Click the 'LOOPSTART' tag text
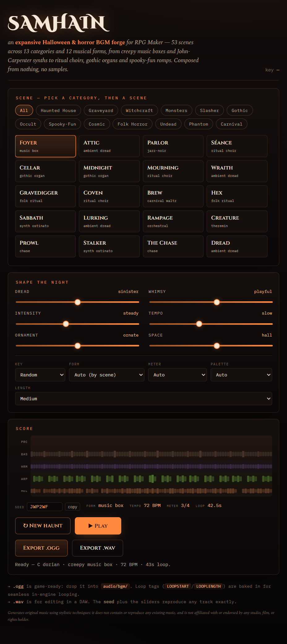 tap(178, 586)
